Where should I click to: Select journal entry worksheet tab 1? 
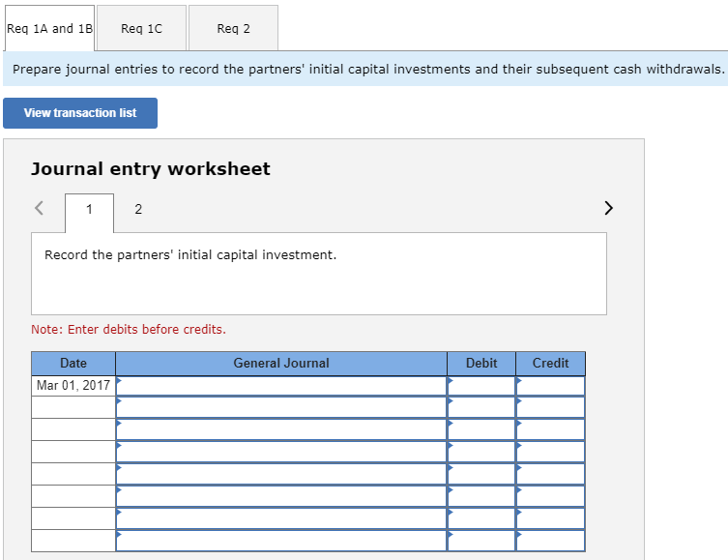pos(89,210)
